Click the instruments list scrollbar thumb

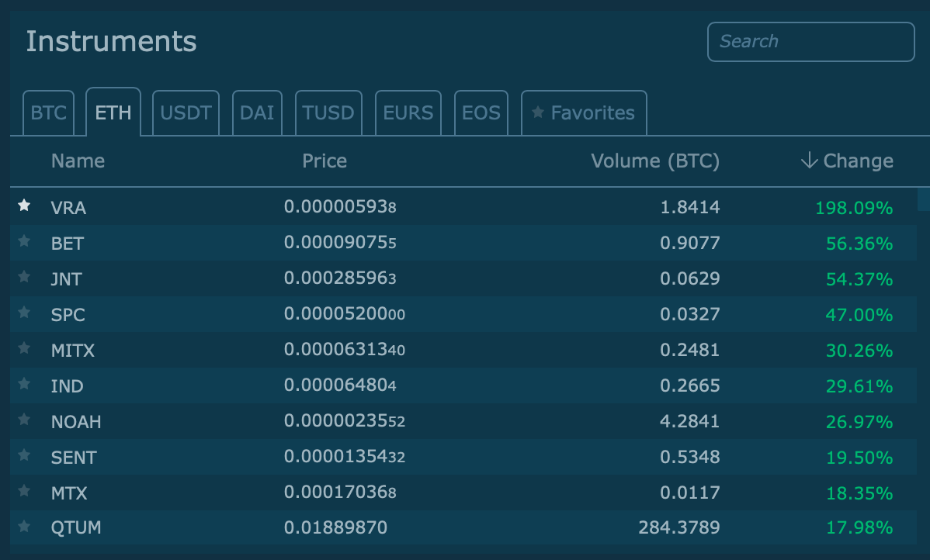coord(923,199)
